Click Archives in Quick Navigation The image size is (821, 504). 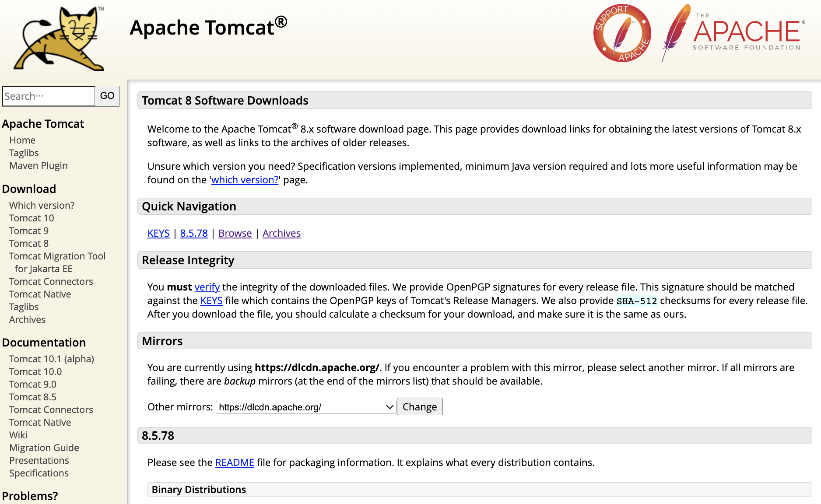click(x=281, y=233)
